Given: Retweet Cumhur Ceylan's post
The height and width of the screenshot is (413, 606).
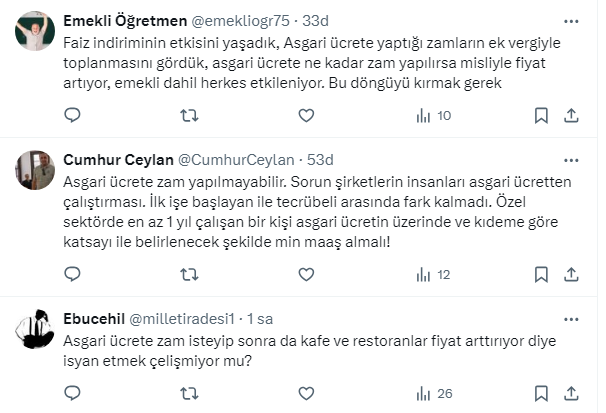Looking at the screenshot, I should 188,274.
